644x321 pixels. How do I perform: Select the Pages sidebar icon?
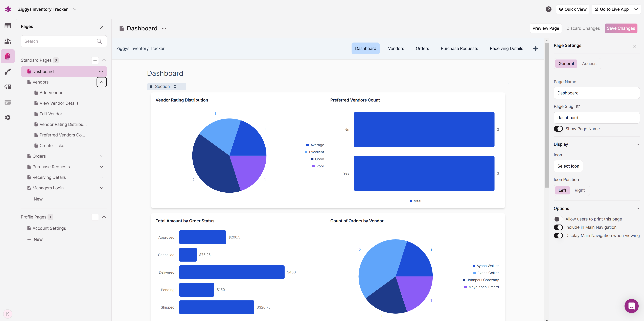tap(8, 56)
